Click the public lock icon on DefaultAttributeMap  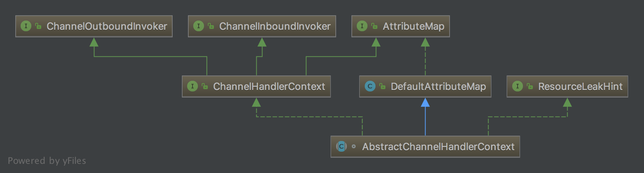pos(382,86)
